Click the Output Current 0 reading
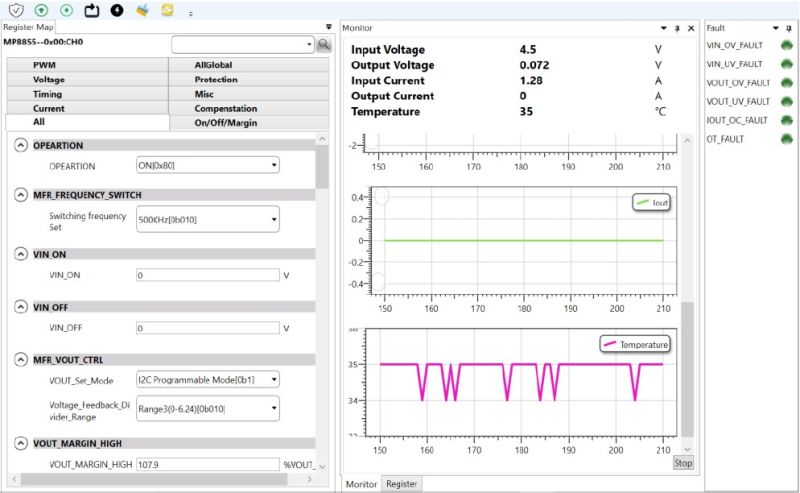The width and height of the screenshot is (800, 493). [x=523, y=96]
